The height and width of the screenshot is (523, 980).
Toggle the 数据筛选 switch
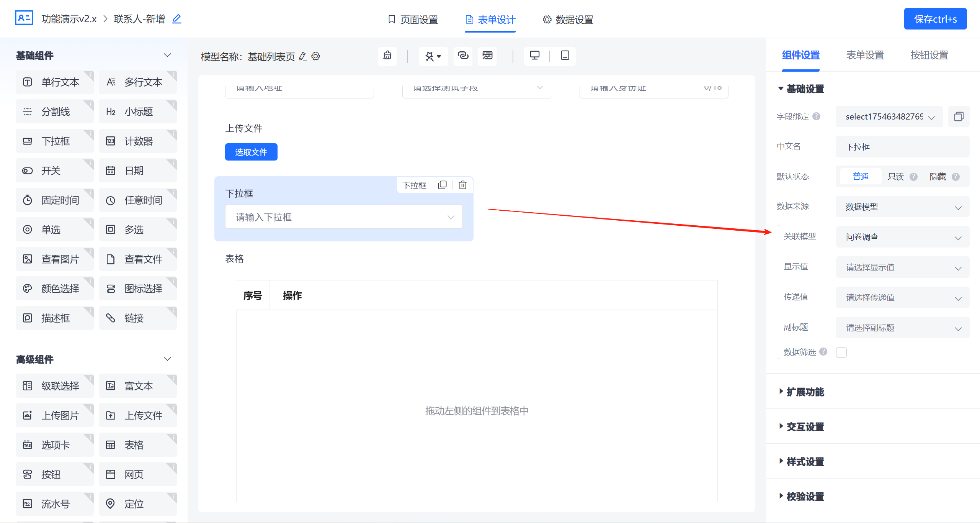[x=841, y=352]
